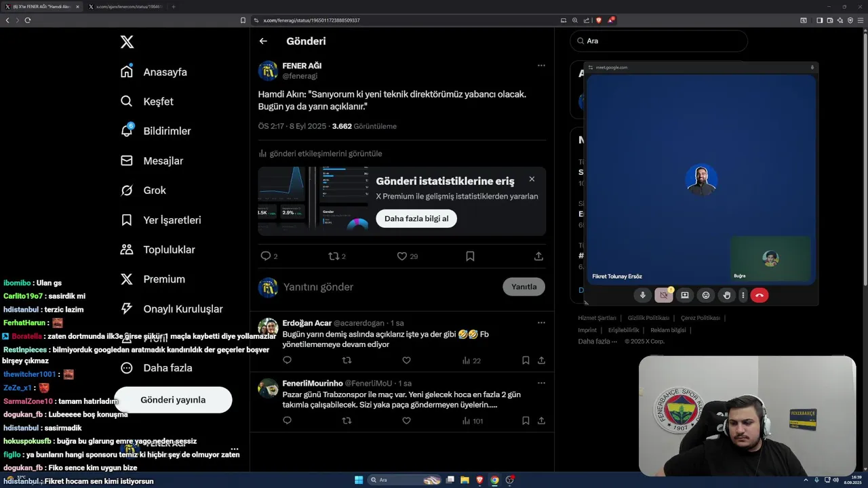Screen dimensions: 868x488
Task: View stats of Erdoğan Acar's comment (22)
Action: point(471,361)
